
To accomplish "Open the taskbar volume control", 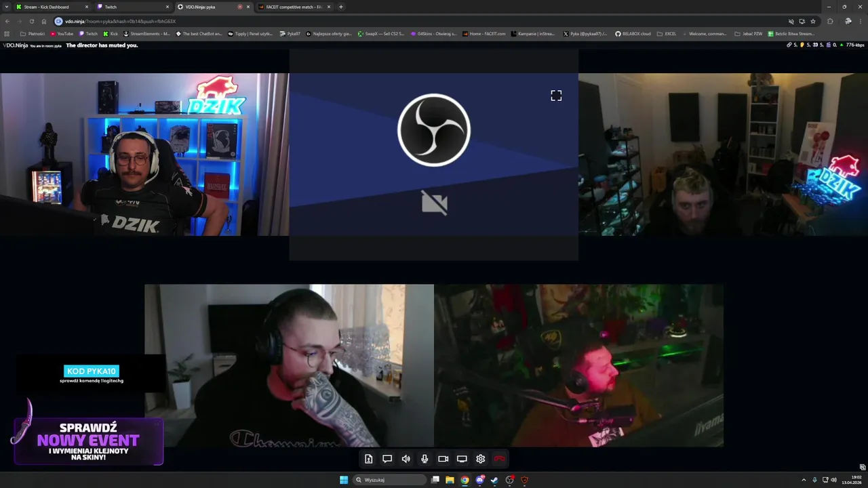I will [833, 480].
